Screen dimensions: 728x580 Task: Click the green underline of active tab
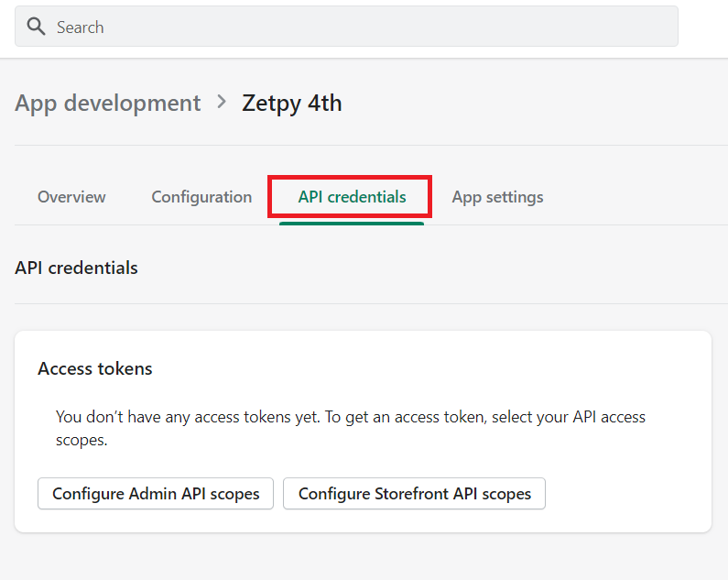(x=352, y=223)
